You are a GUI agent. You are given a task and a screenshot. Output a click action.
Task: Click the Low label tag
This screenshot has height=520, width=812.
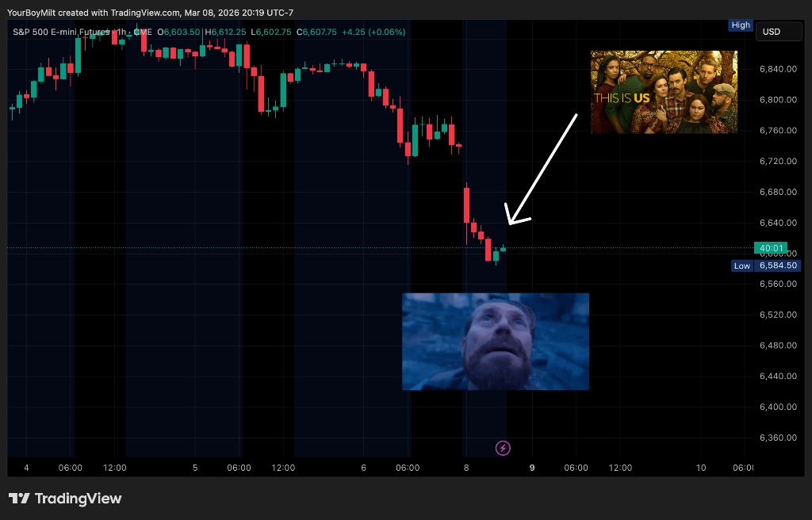pos(741,266)
